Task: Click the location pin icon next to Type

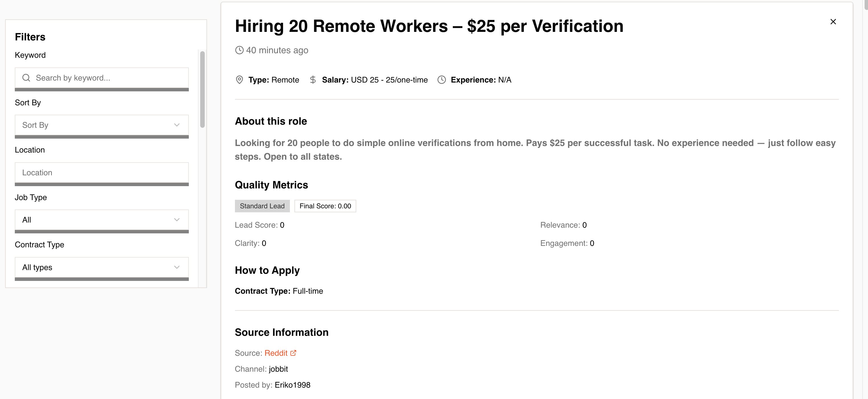Action: (x=239, y=80)
